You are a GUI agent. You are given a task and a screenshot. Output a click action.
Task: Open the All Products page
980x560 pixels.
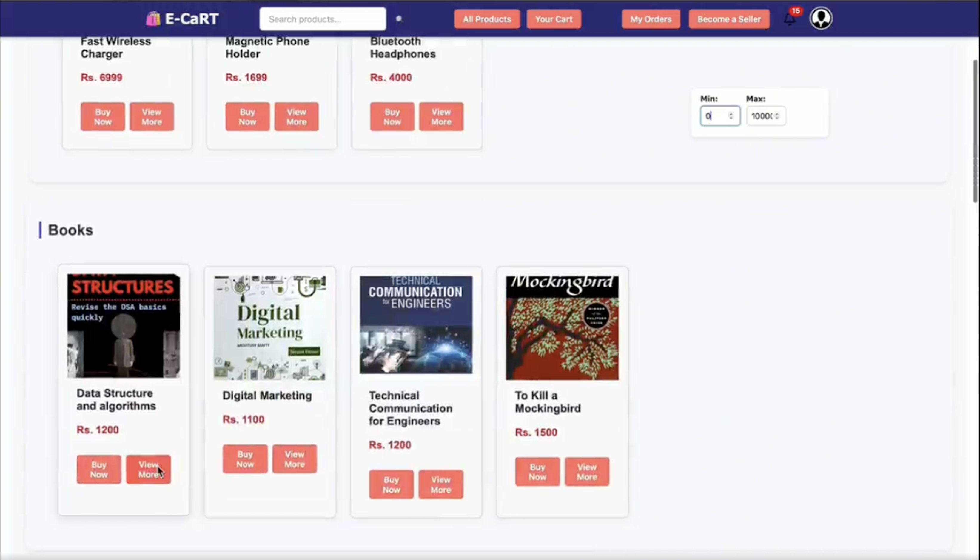click(x=486, y=19)
